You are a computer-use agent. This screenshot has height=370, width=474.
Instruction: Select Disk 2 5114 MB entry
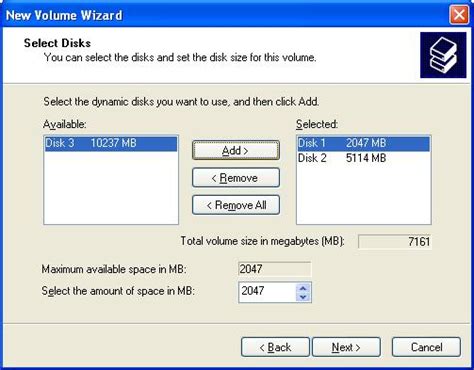[363, 158]
